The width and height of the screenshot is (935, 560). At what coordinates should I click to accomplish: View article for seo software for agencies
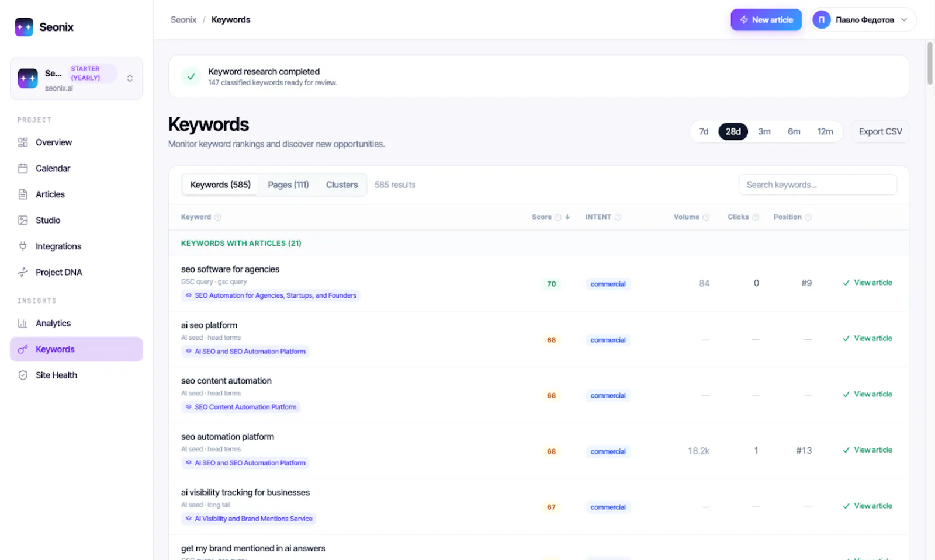pos(867,283)
